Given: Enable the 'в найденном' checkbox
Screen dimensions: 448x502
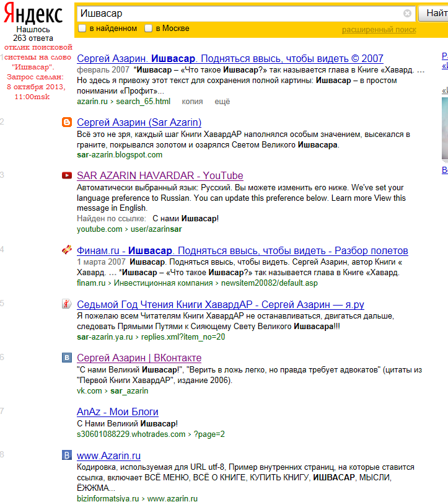Looking at the screenshot, I should pyautogui.click(x=82, y=28).
